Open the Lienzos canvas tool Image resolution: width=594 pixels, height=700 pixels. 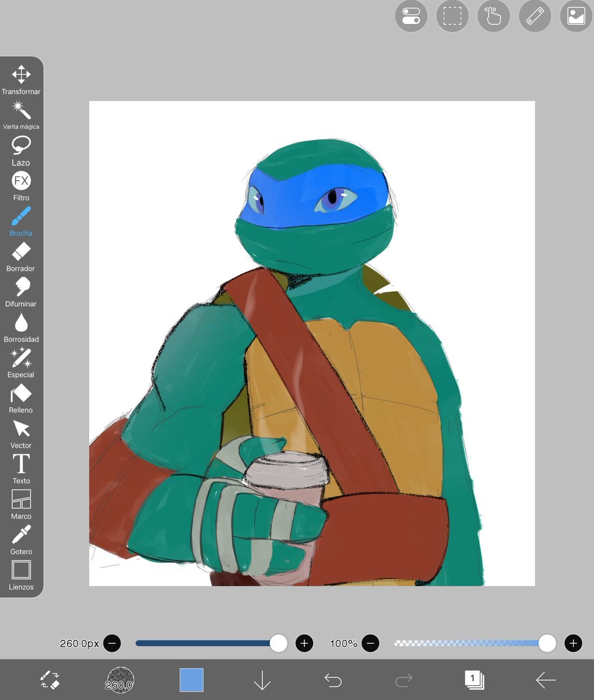[x=21, y=575]
